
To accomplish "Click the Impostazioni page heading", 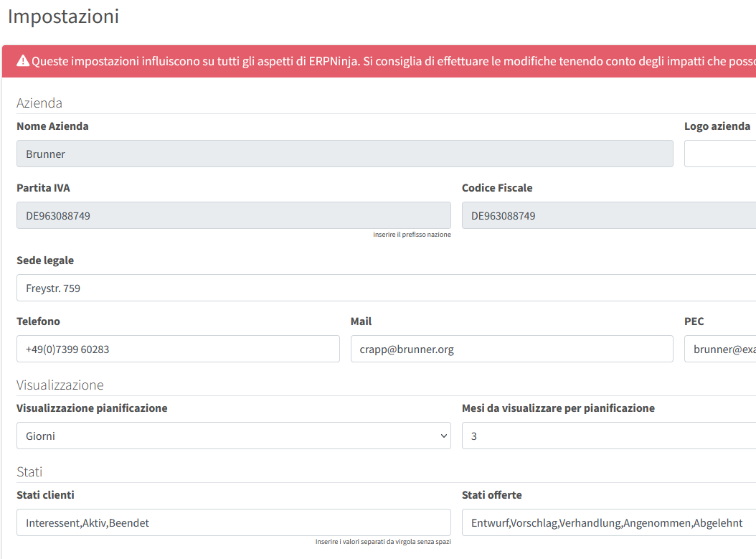I will point(63,17).
